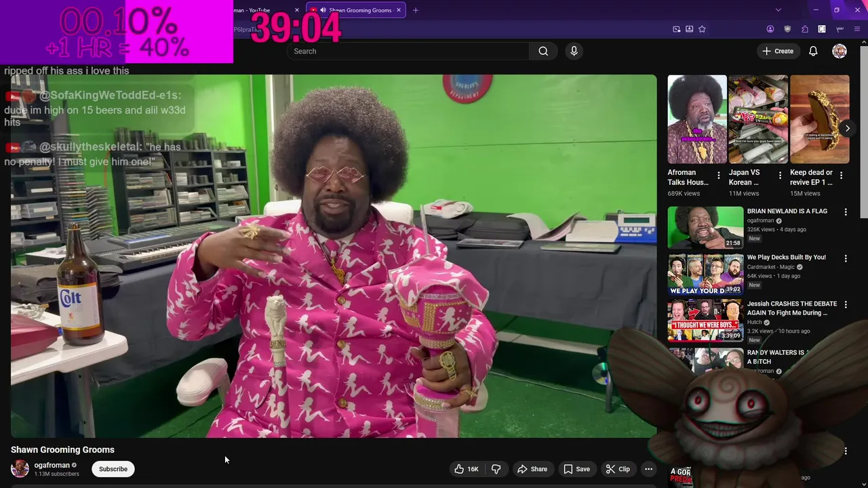Open options for Japan VS Korean short

point(780,176)
